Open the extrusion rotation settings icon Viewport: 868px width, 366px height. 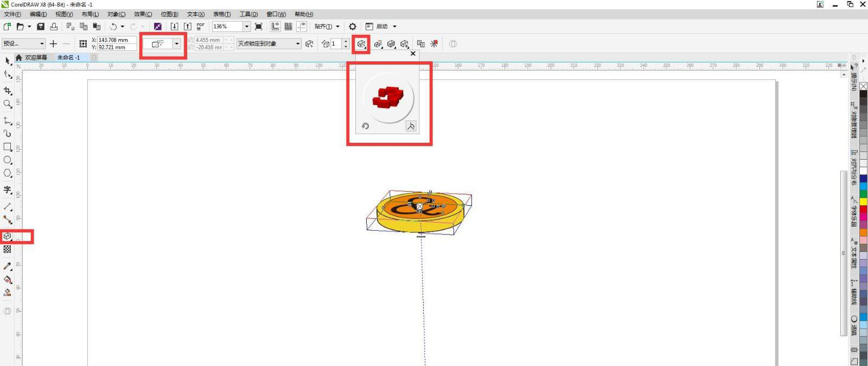click(x=361, y=44)
